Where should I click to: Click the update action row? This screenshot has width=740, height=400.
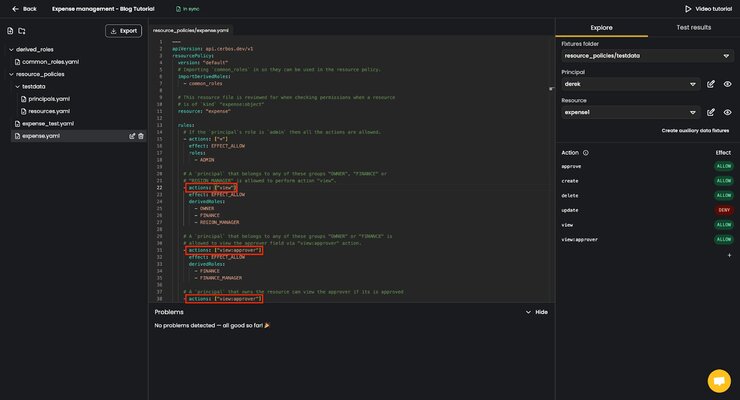coord(647,210)
